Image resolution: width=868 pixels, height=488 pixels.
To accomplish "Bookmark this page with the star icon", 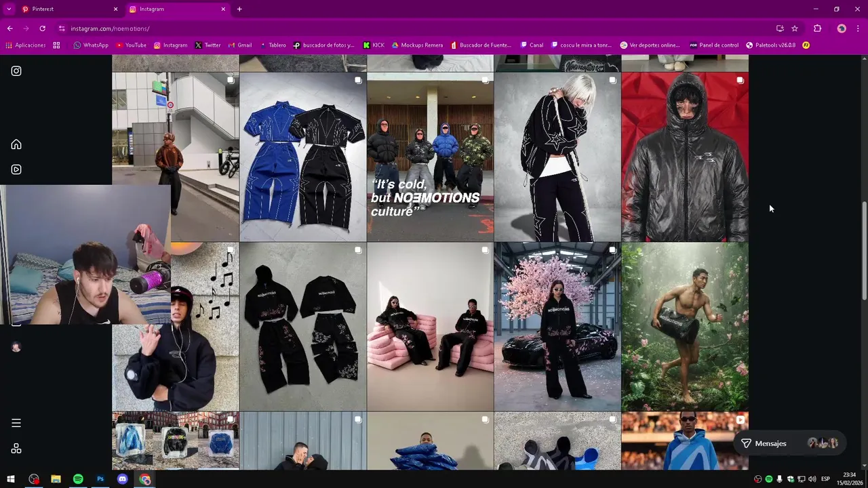I will 795,28.
